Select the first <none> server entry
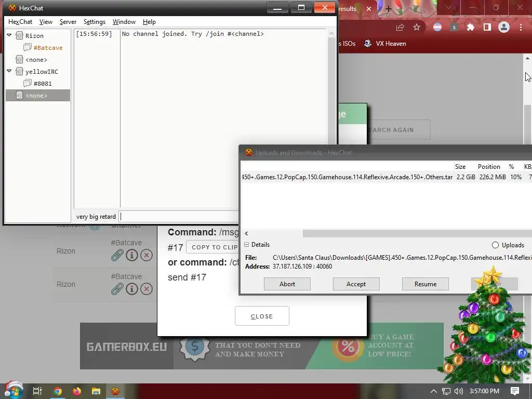This screenshot has width=532, height=399. (36, 60)
